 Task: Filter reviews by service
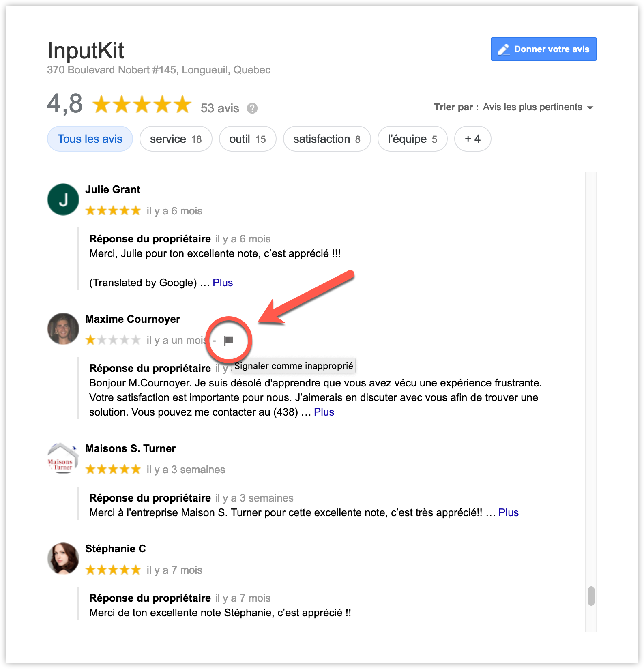tap(176, 139)
